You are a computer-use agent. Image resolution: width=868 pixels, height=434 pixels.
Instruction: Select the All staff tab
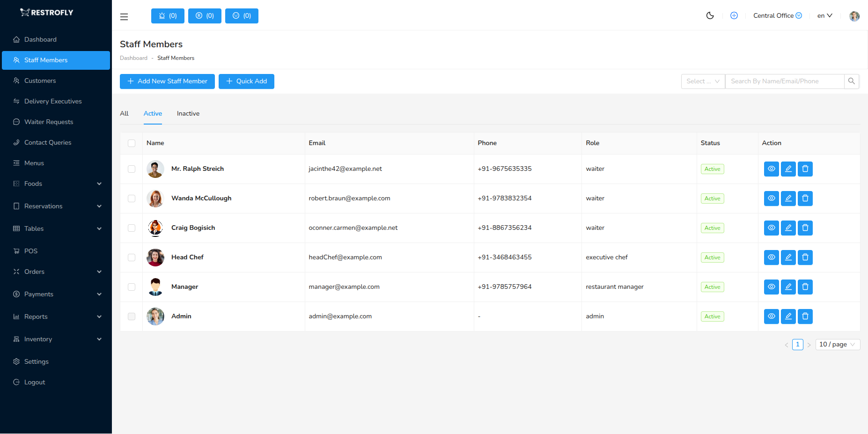[124, 113]
